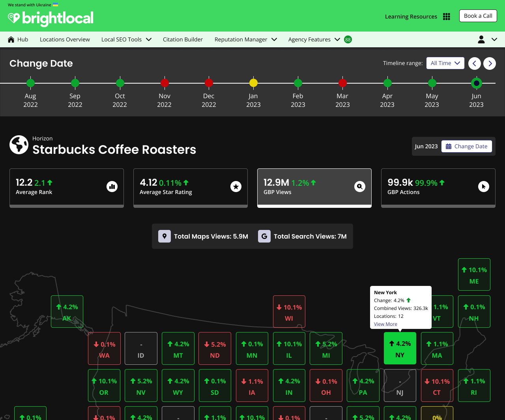The image size is (505, 420).
Task: Click the ME state tile
Action: point(474,274)
